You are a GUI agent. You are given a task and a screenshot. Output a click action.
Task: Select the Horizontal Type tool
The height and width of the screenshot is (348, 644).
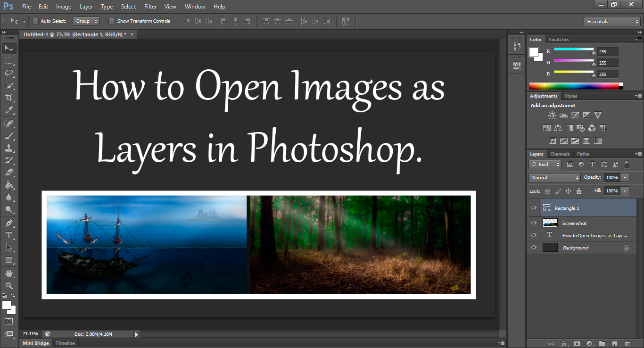pyautogui.click(x=9, y=235)
